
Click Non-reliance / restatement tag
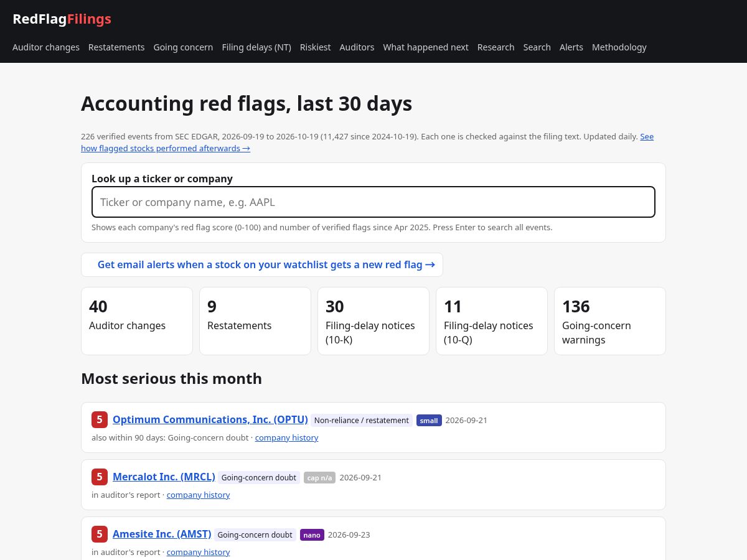362,421
